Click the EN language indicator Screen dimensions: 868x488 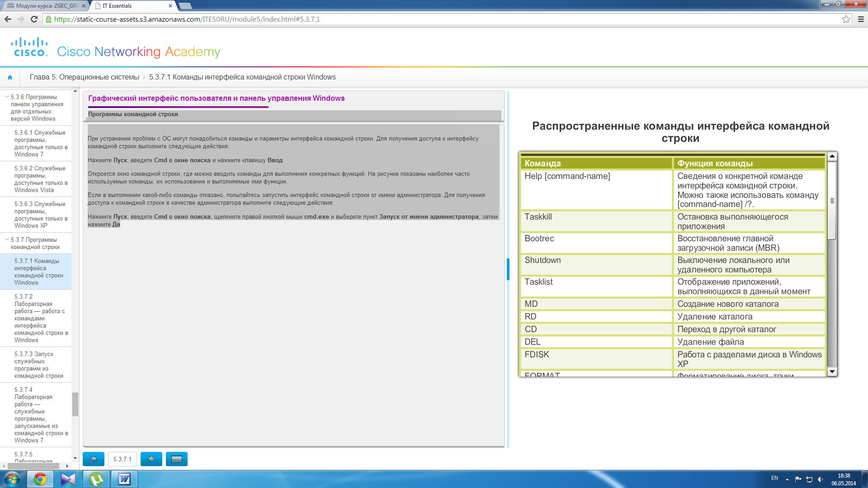[774, 478]
